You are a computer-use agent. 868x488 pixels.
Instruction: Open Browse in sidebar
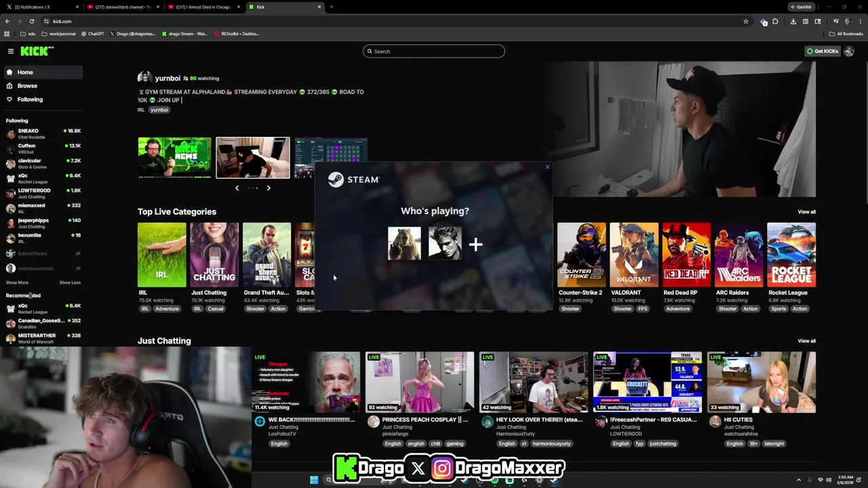point(42,85)
